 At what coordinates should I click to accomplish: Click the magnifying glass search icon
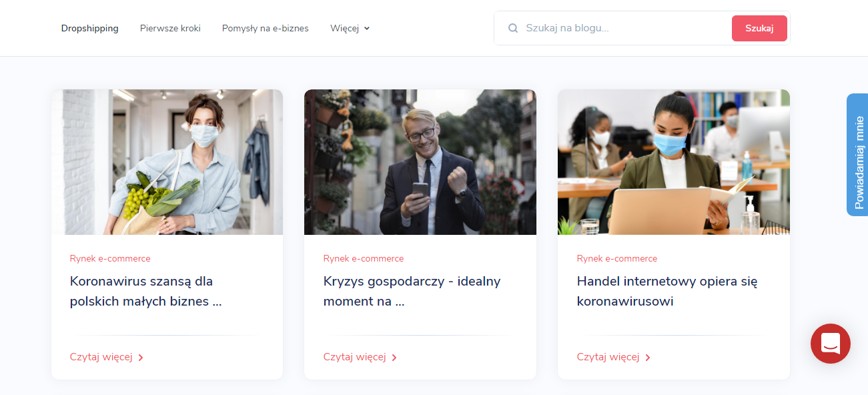pos(513,28)
